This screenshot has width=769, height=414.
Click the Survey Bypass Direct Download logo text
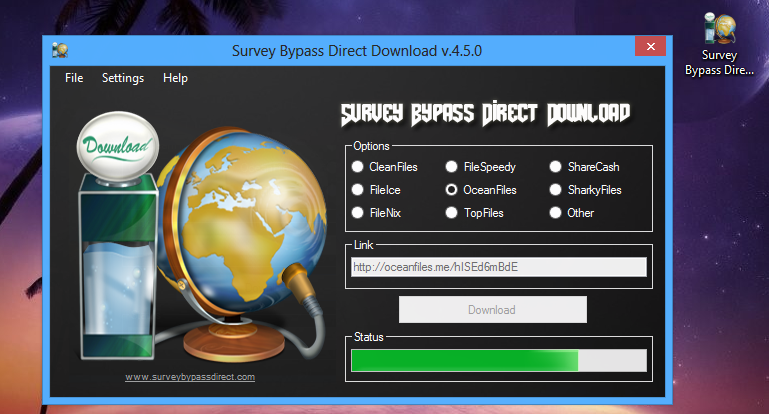point(486,113)
